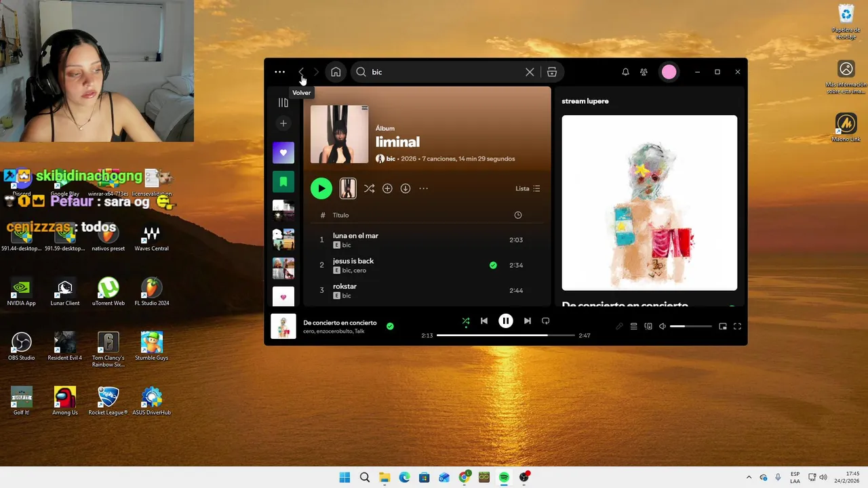
Task: Show hidden system tray icons
Action: [749, 477]
